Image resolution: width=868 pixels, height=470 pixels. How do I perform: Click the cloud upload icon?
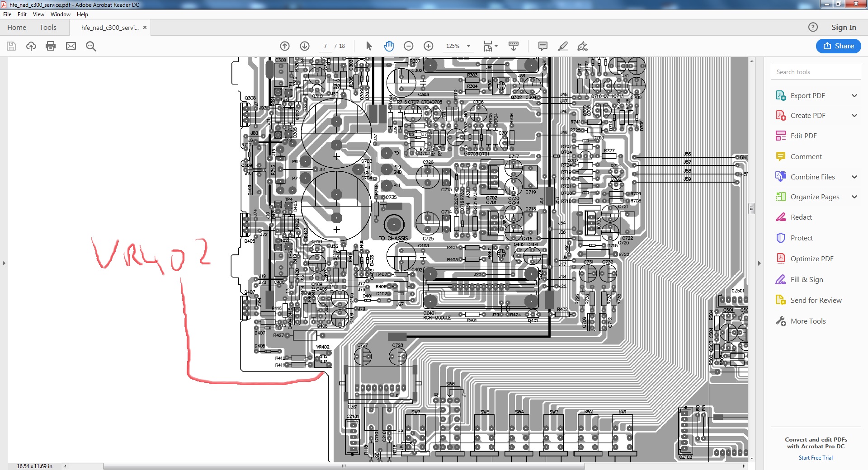31,46
